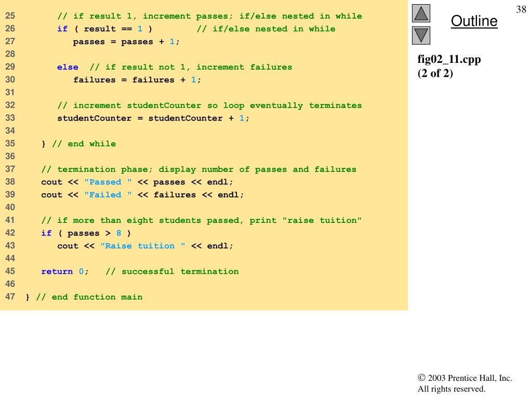
Task: Open the Outline link
Action: 474,21
